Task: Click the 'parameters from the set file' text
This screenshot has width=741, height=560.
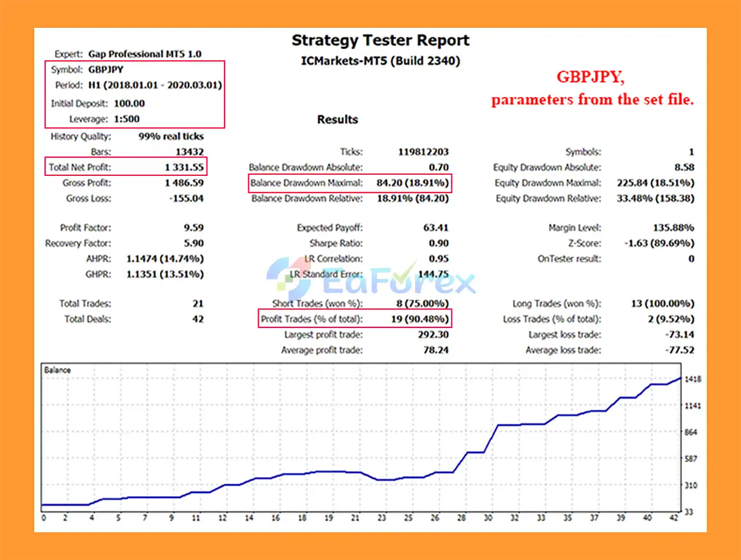Action: (592, 100)
